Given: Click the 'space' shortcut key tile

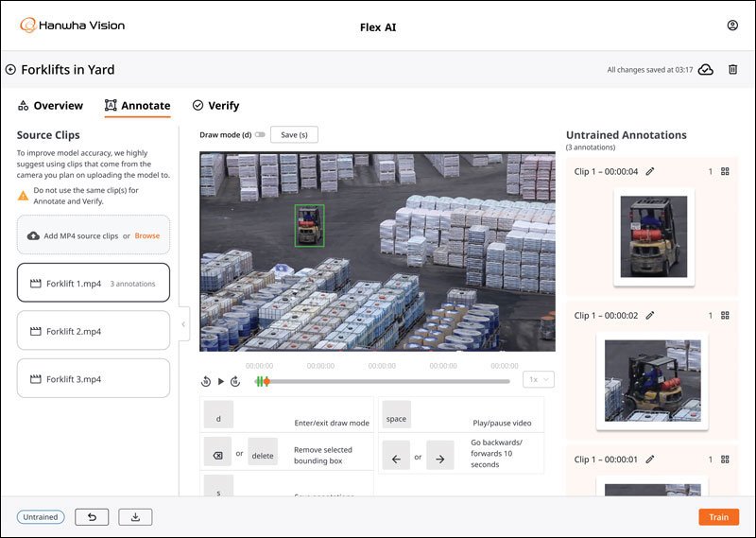Looking at the screenshot, I should click(x=396, y=414).
